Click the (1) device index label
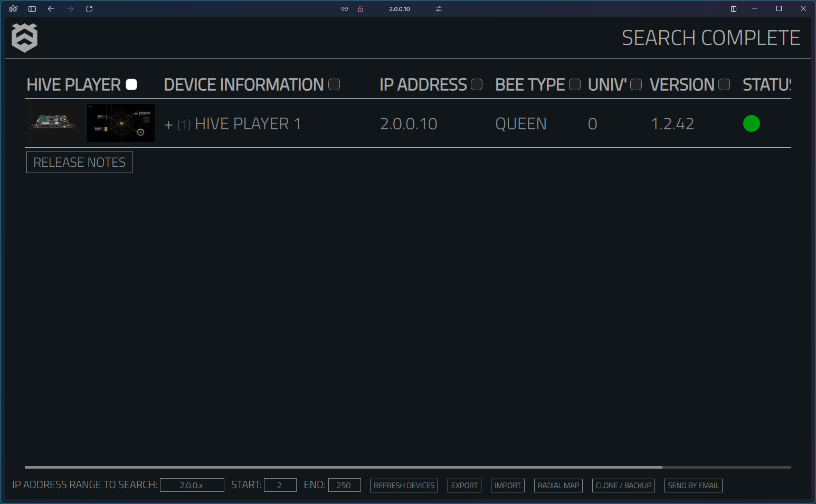Image resolution: width=816 pixels, height=504 pixels. coord(184,125)
